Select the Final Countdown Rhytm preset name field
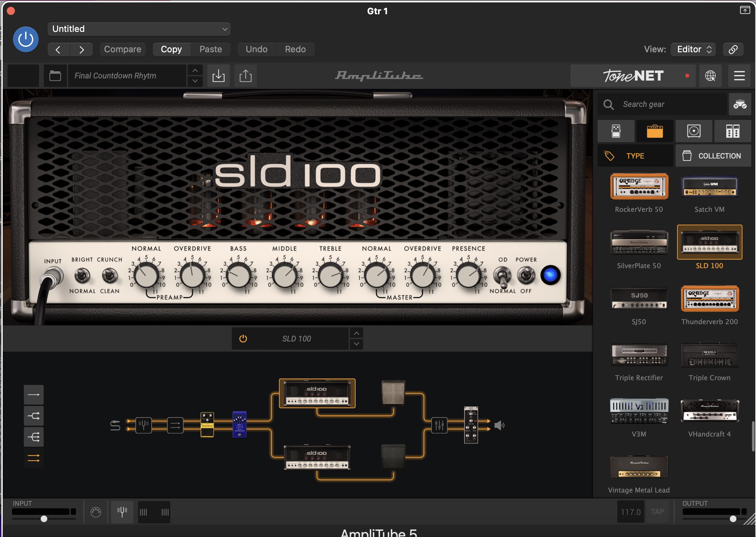 point(127,76)
